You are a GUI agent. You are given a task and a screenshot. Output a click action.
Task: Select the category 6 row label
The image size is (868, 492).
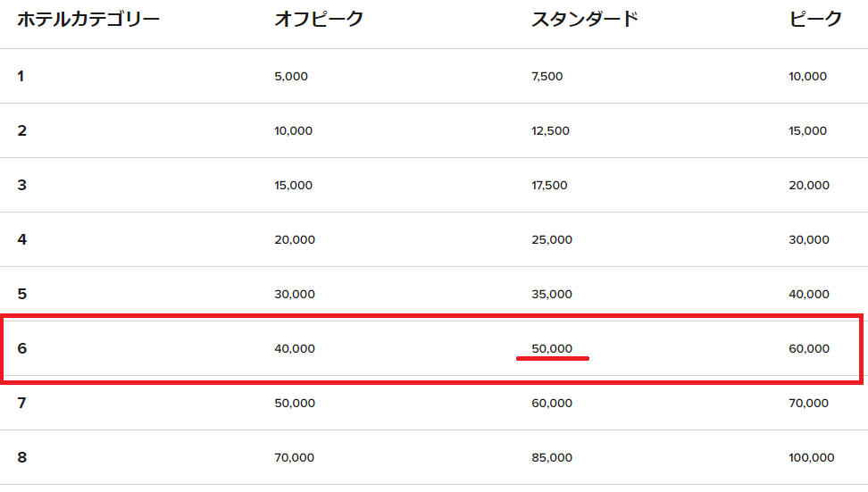pos(21,348)
